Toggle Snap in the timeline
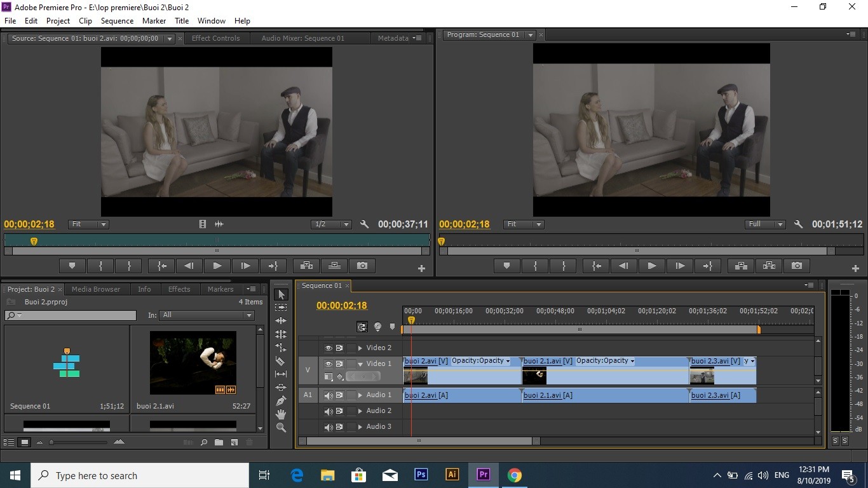 (x=362, y=327)
